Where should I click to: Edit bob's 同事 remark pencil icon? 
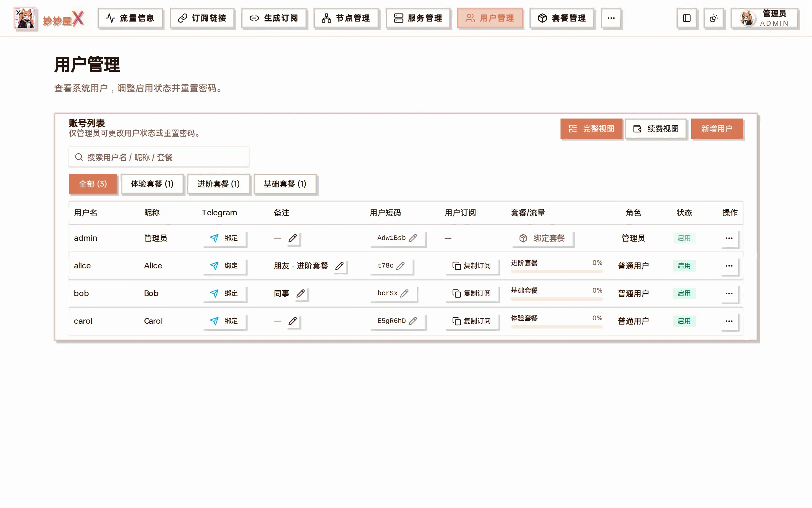tap(301, 293)
